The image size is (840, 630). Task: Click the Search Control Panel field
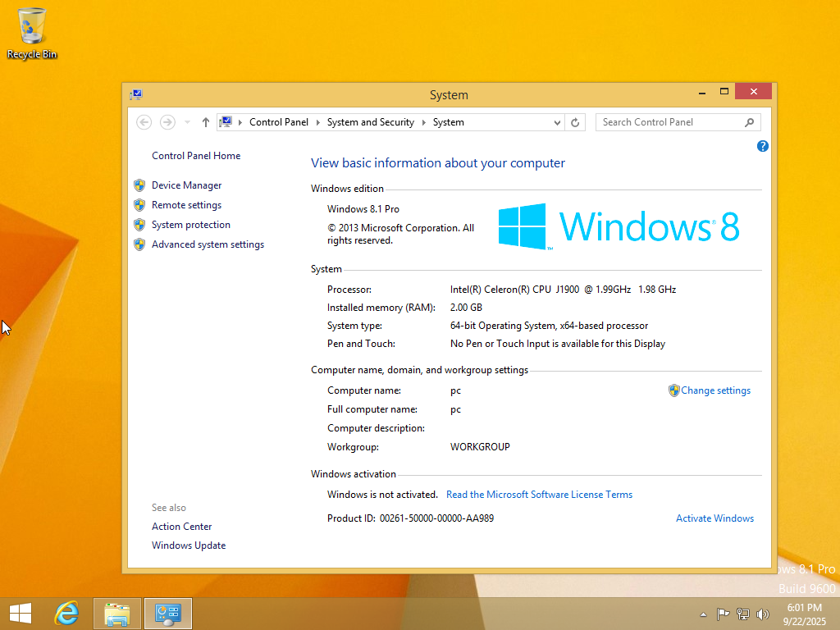tap(670, 122)
